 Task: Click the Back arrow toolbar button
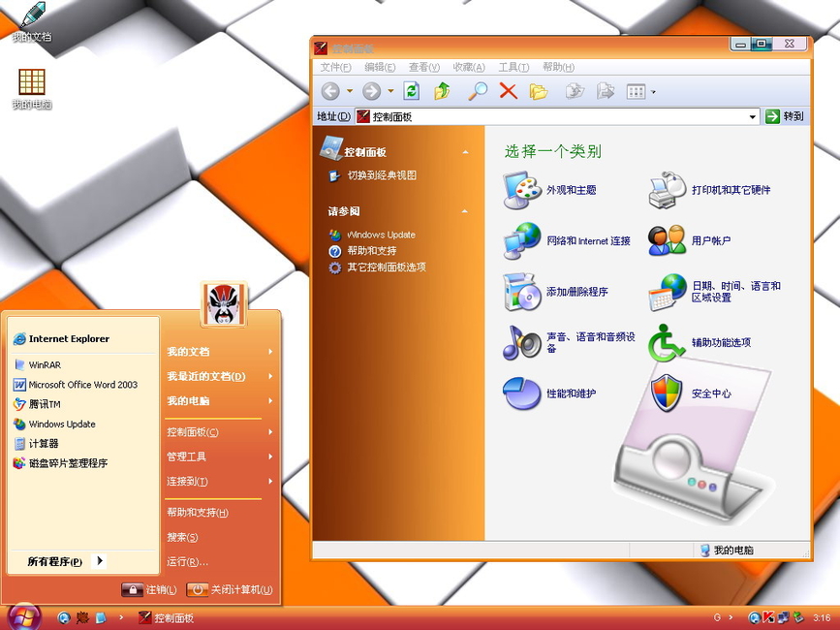(x=330, y=92)
